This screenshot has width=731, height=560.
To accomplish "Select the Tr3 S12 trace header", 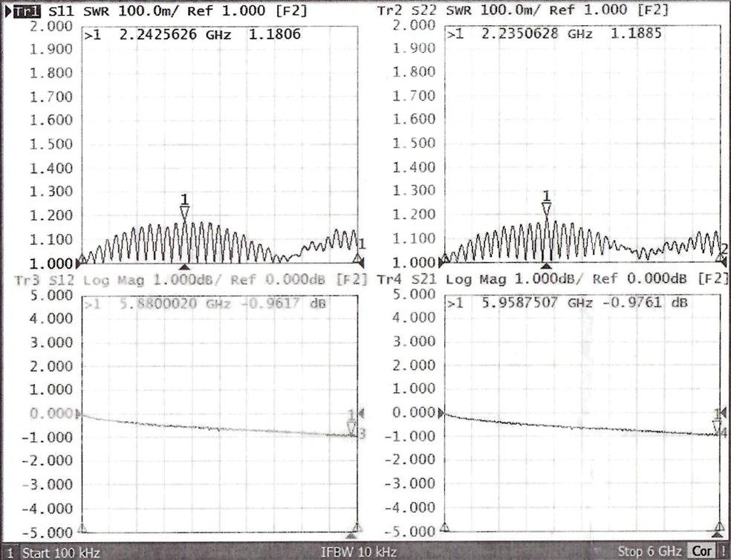I will pos(45,280).
